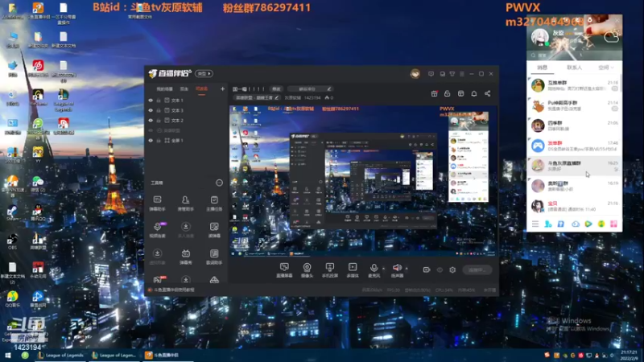Click the lock icon above preview
Image resolution: width=644 pixels, height=362 pixels.
click(448, 93)
